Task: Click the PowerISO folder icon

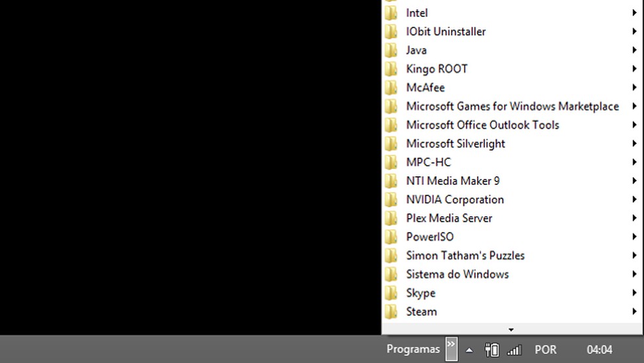Action: coord(391,237)
